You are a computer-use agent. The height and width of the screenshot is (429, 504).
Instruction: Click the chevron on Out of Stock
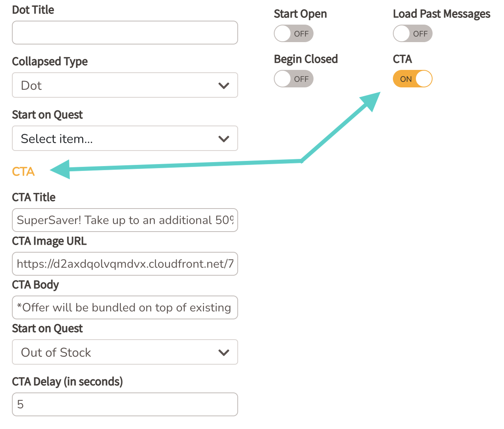(x=224, y=352)
